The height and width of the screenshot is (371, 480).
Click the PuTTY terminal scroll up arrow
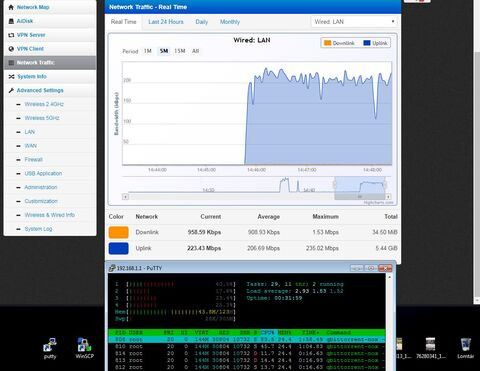point(389,277)
